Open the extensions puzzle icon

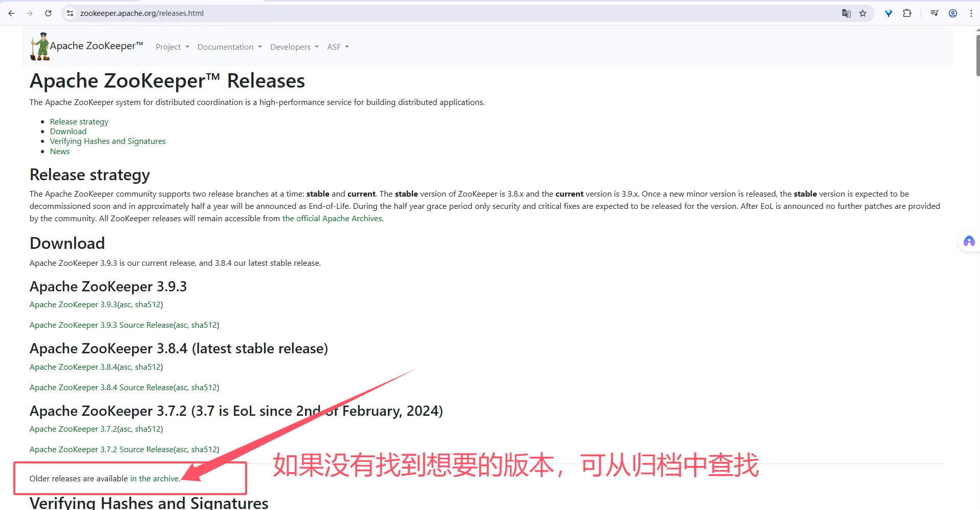click(907, 13)
